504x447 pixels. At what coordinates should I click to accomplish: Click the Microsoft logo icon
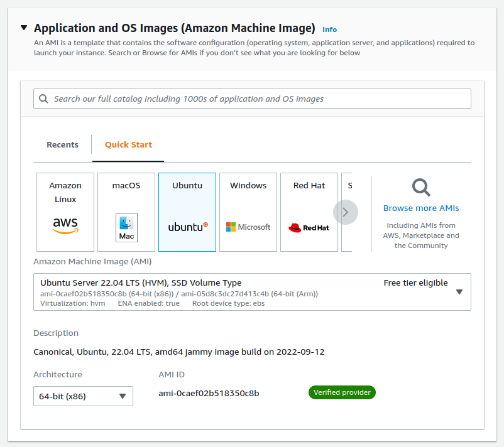coord(248,227)
